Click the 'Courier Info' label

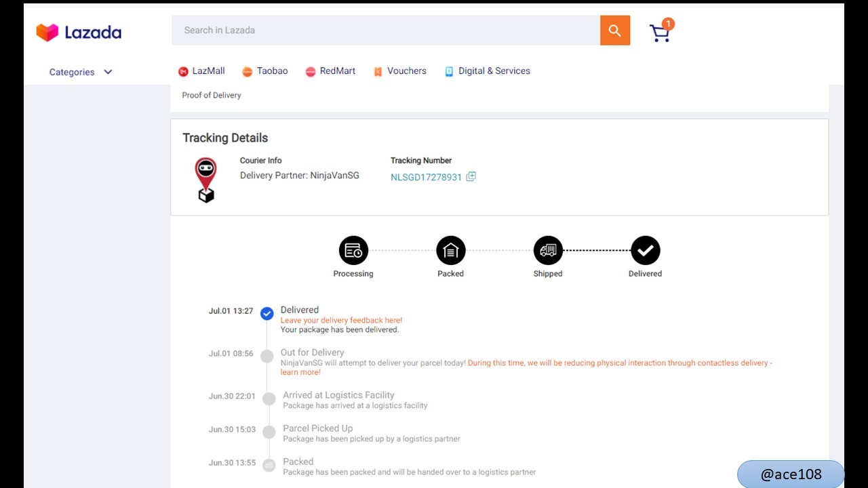261,161
